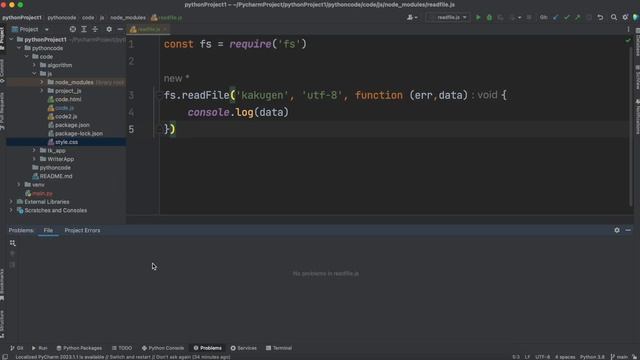Viewport: 640px width, 360px height.
Task: Click the Git push arrow icon
Action: point(578,18)
